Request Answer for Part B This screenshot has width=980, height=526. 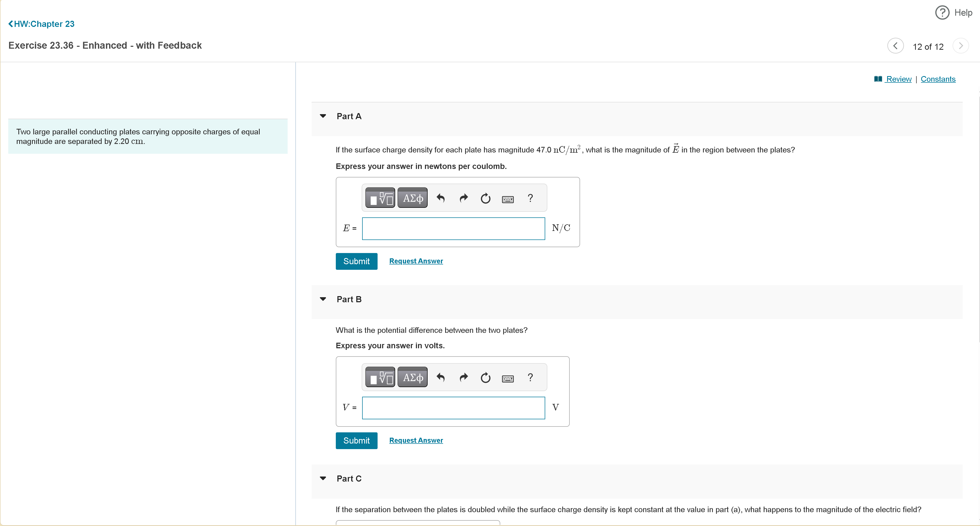coord(416,440)
